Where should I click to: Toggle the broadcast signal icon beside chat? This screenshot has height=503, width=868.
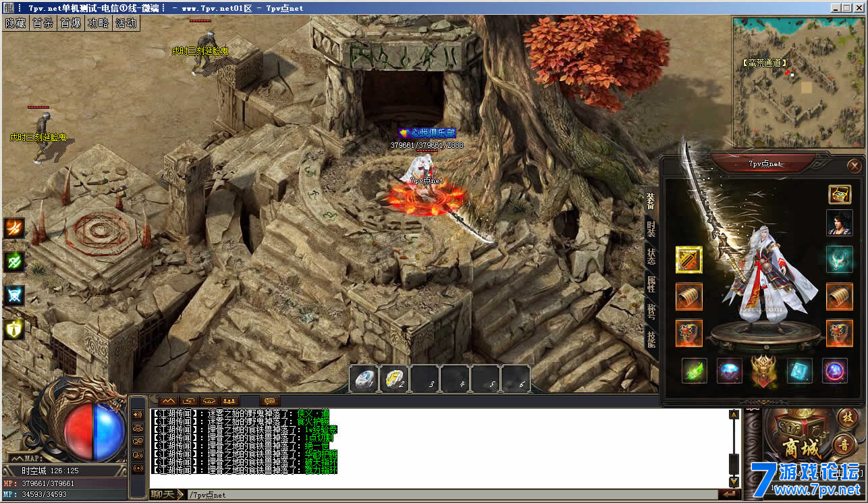click(138, 468)
